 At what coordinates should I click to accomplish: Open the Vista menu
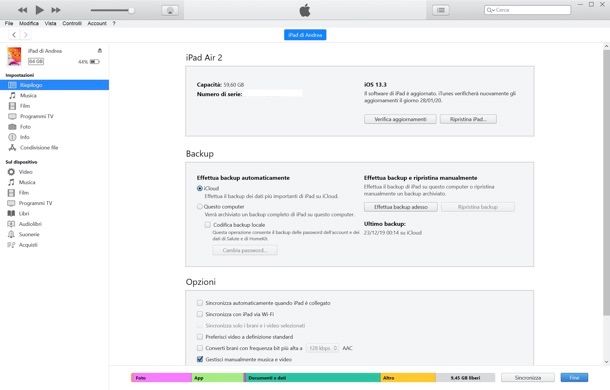click(50, 23)
